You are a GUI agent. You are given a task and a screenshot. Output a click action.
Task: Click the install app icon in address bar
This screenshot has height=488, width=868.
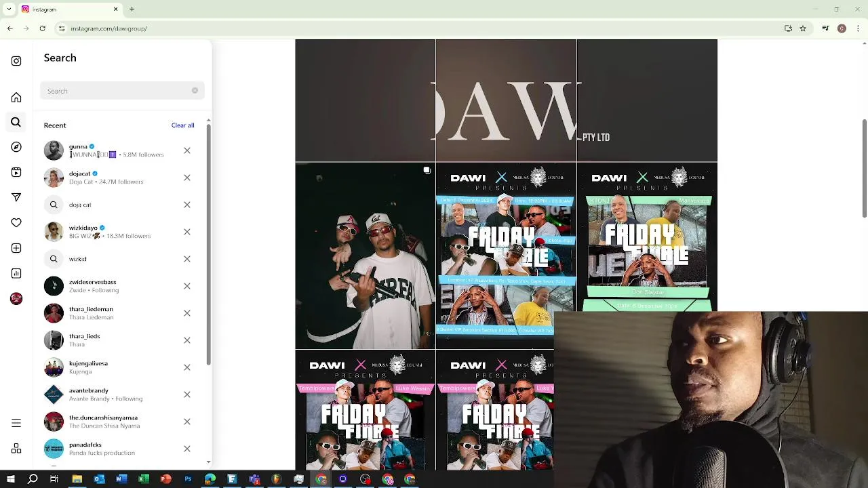[788, 28]
